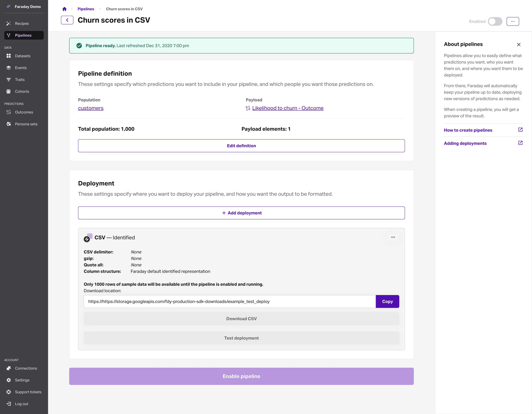Open pipeline options three-dot menu

[512, 21]
